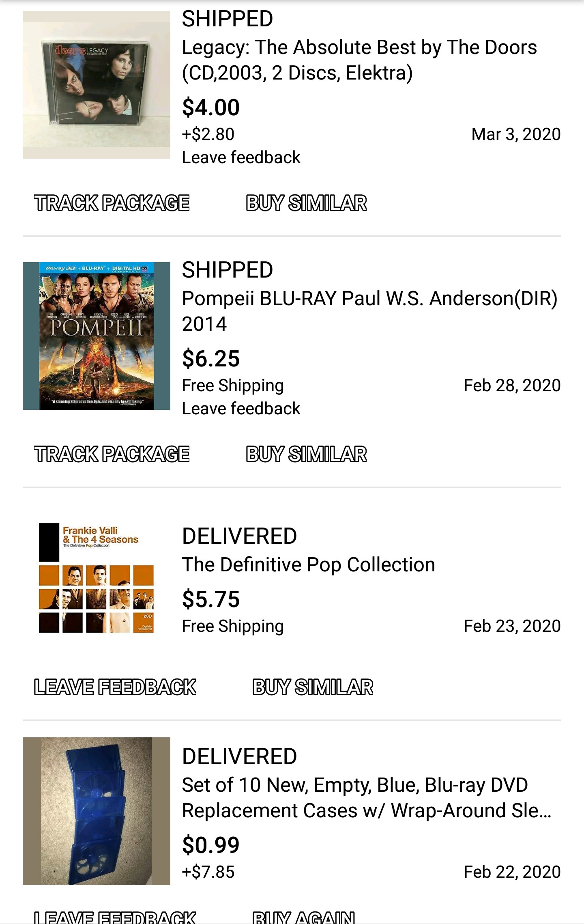Leave feedback for Definitive Pop Collection
Screen dimensions: 584x924
pos(115,687)
